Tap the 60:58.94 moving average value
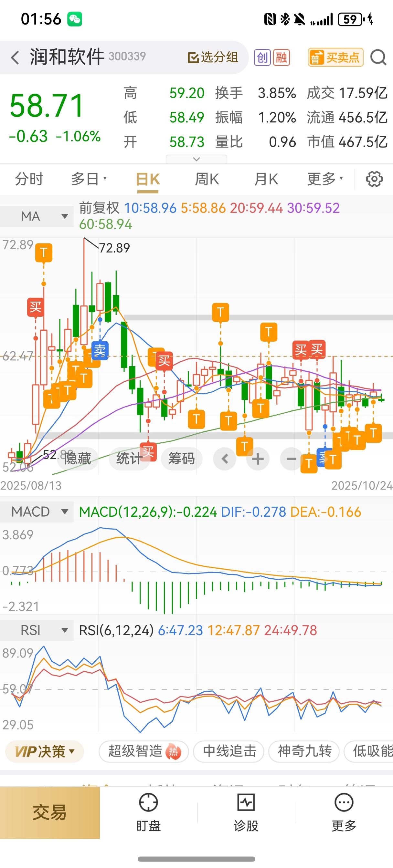This screenshot has width=393, height=868. [x=105, y=224]
